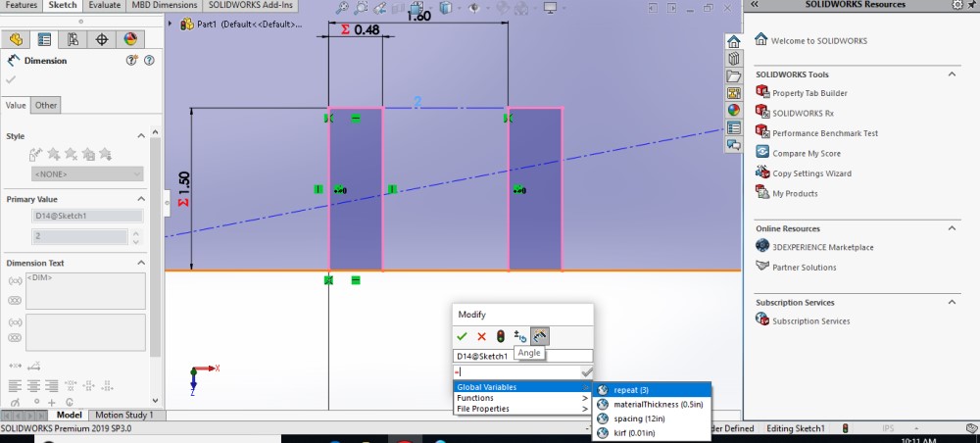Screen dimensions: 980x443
Task: Open View Palette icon in task pane
Action: [x=734, y=93]
